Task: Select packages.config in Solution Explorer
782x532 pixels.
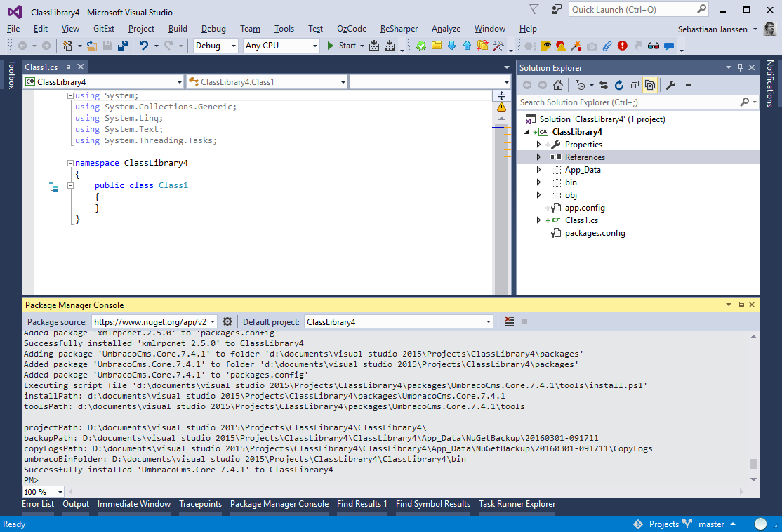Action: coord(595,233)
